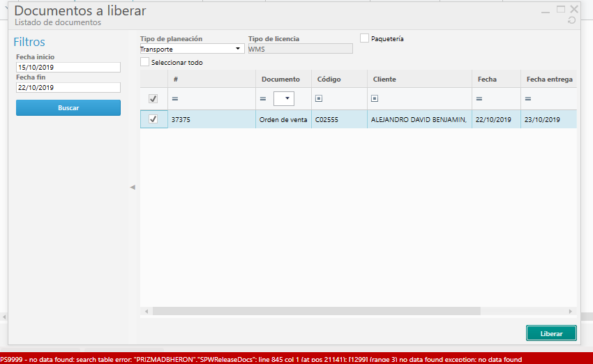Viewport: 593px width, 364px height.
Task: Click the Liberar button
Action: click(551, 334)
